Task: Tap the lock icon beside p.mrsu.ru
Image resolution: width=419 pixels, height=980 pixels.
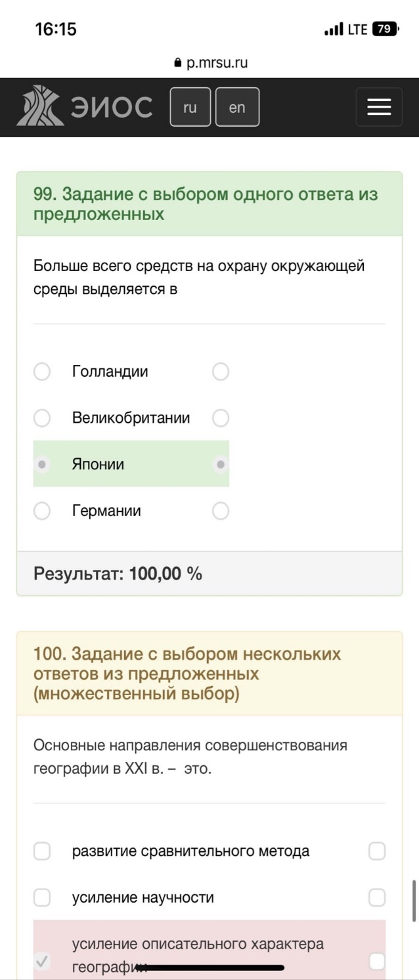Action: pos(177,64)
